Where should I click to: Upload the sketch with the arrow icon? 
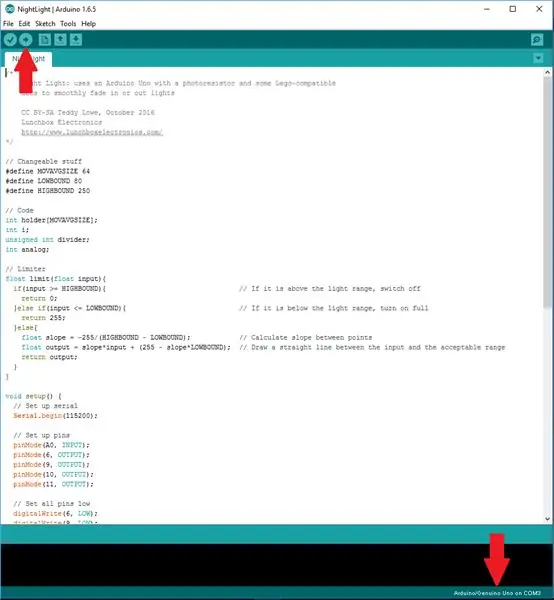[26, 40]
